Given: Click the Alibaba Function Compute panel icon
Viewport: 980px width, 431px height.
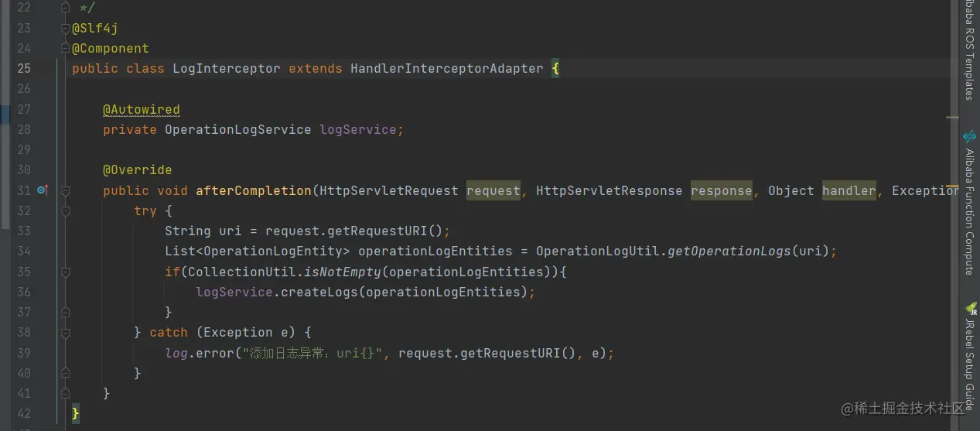Looking at the screenshot, I should (969, 137).
